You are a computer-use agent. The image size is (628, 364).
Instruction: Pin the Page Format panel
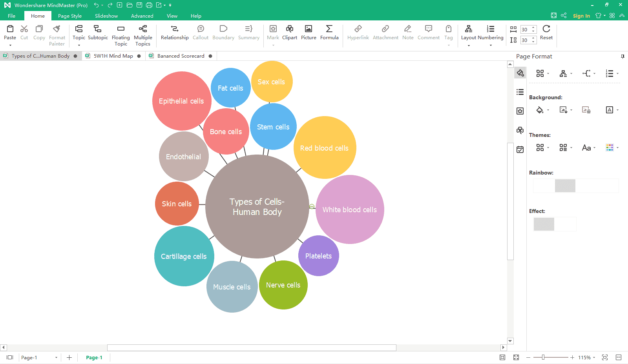point(622,56)
